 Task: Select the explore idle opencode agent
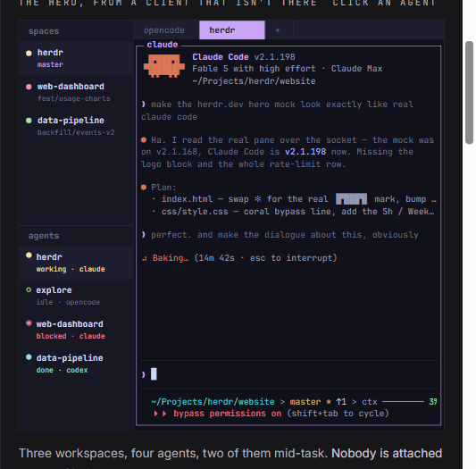point(76,297)
